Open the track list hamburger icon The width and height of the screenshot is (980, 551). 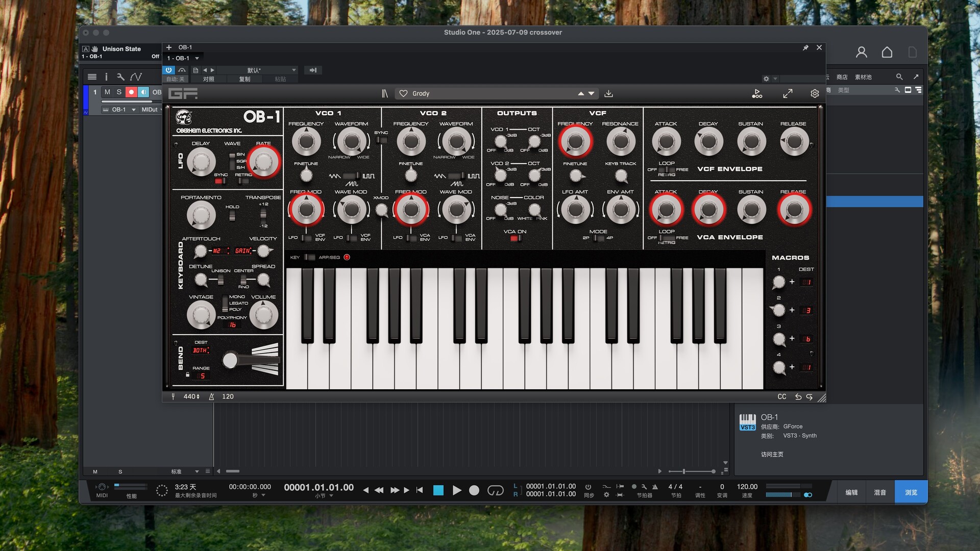click(92, 77)
